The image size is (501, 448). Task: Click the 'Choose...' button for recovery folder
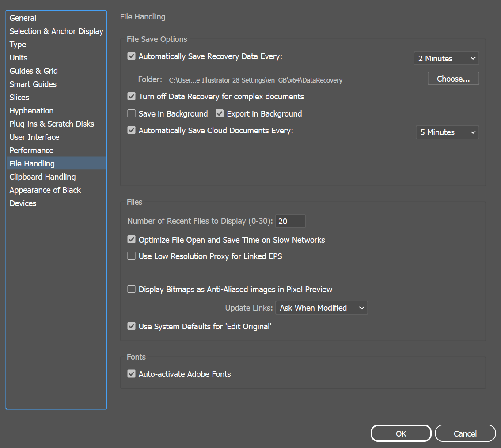tap(453, 78)
